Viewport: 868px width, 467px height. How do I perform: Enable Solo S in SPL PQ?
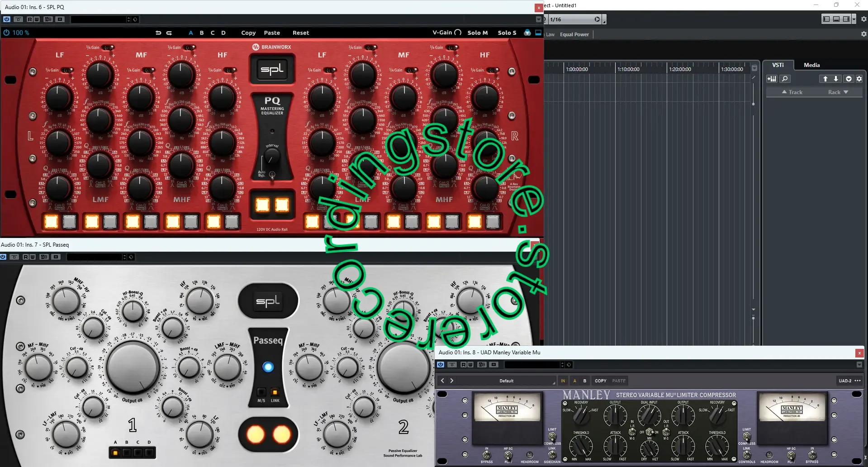(x=507, y=33)
